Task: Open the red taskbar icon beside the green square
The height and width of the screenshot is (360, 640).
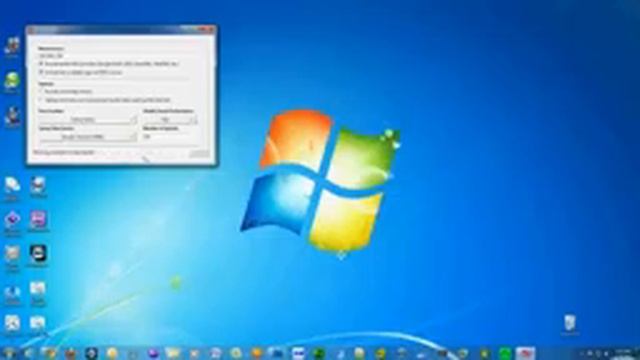Action: point(526,353)
